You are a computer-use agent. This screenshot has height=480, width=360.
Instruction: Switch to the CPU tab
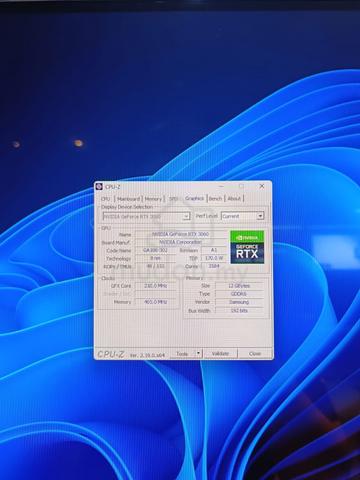pyautogui.click(x=106, y=199)
